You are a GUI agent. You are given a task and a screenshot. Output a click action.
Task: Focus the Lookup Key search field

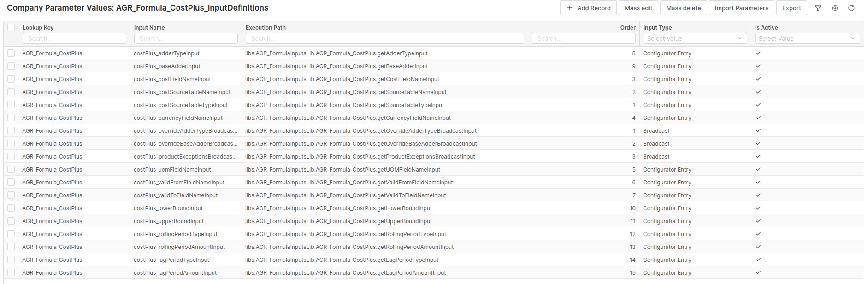click(x=74, y=38)
